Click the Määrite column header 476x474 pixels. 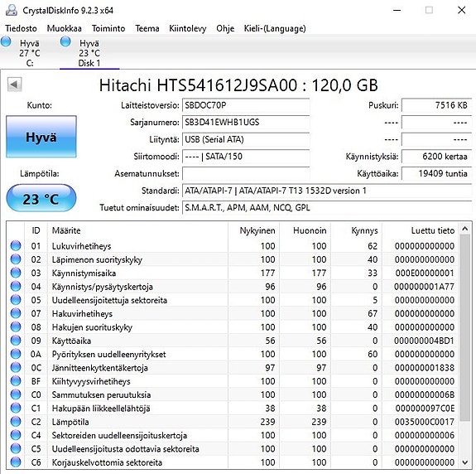pyautogui.click(x=137, y=230)
